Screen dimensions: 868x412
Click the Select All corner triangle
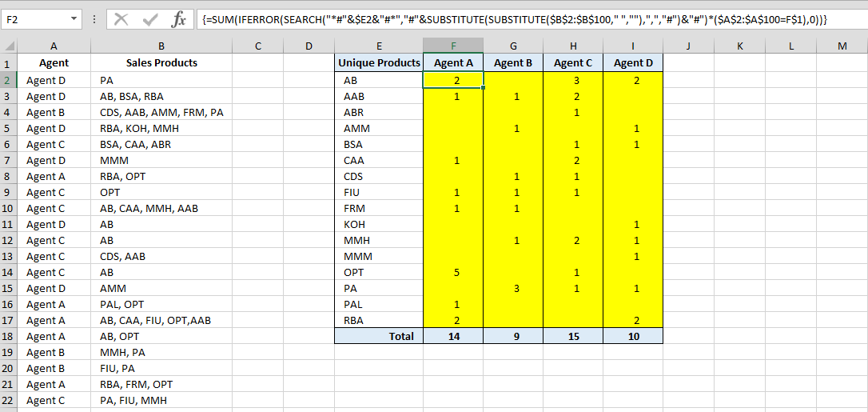9,46
